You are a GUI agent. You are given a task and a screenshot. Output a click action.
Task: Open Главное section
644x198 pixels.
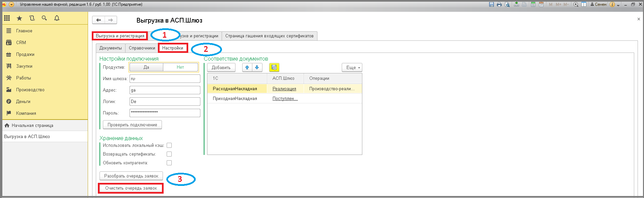tap(45, 31)
